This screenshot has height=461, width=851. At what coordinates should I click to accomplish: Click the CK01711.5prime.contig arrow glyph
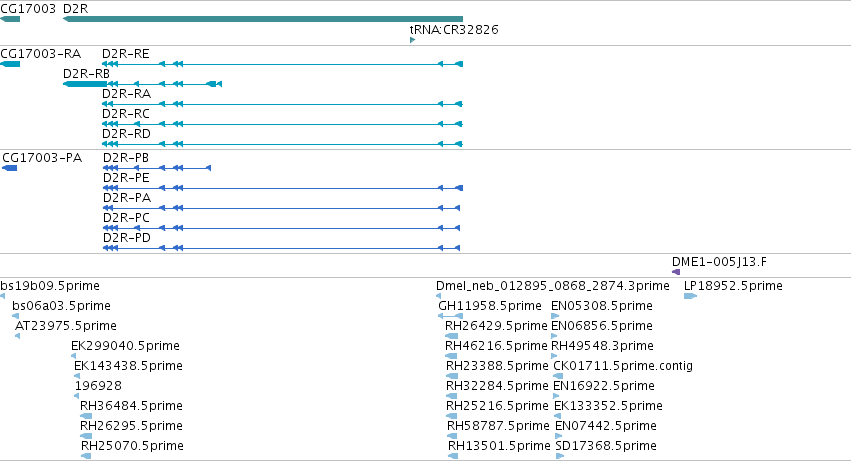coord(558,376)
